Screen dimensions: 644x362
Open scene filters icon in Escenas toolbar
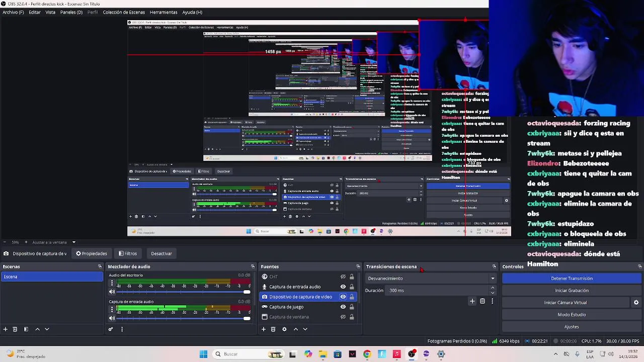pos(26,329)
